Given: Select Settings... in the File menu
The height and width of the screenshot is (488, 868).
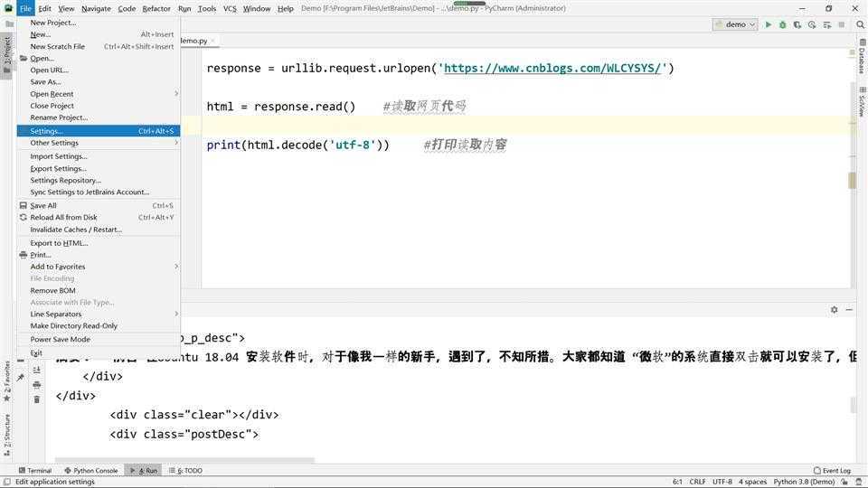Looking at the screenshot, I should [99, 131].
